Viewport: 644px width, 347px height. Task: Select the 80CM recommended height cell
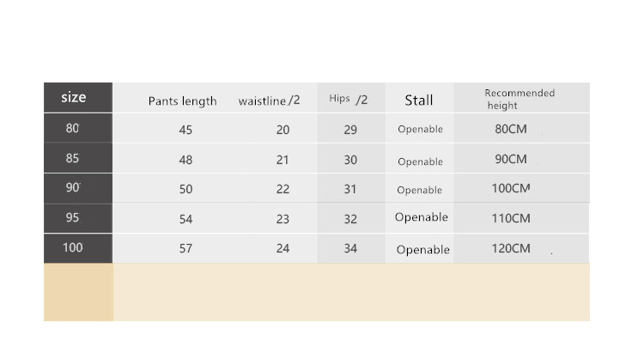pos(510,130)
